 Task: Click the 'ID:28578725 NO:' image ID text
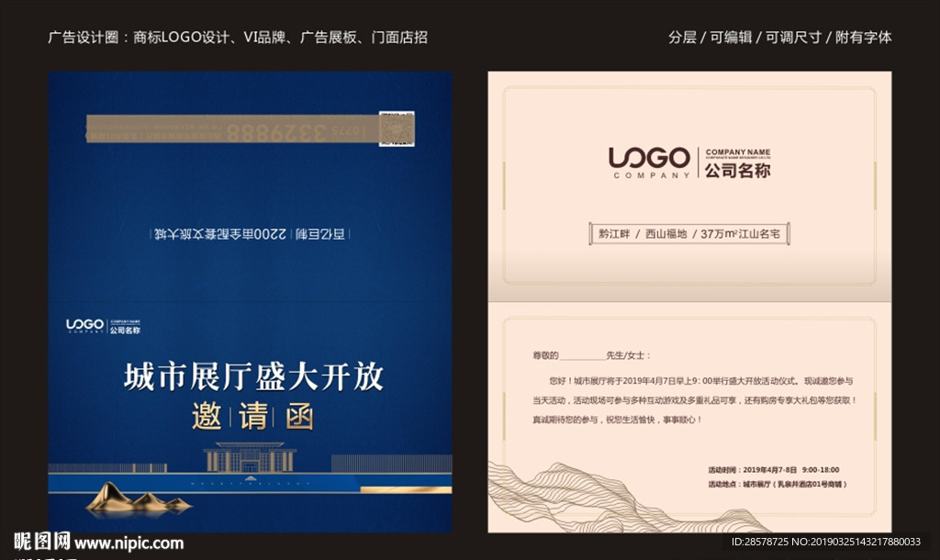point(825,542)
